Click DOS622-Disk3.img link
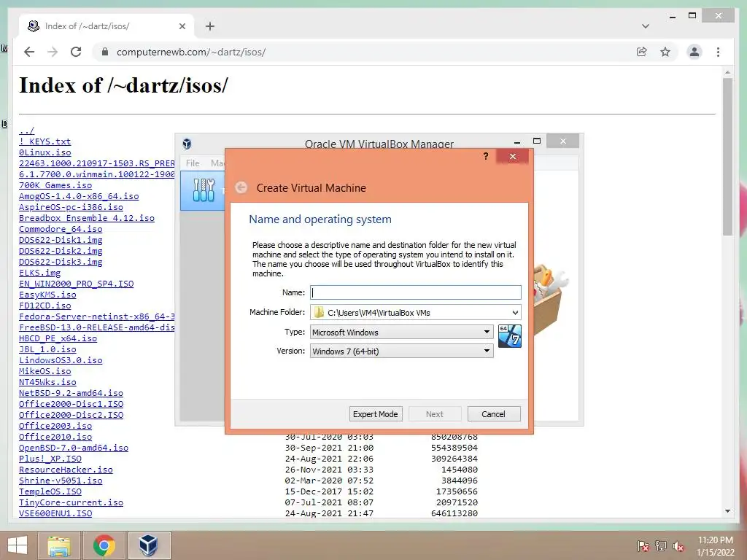This screenshot has height=560, width=747. point(61,262)
